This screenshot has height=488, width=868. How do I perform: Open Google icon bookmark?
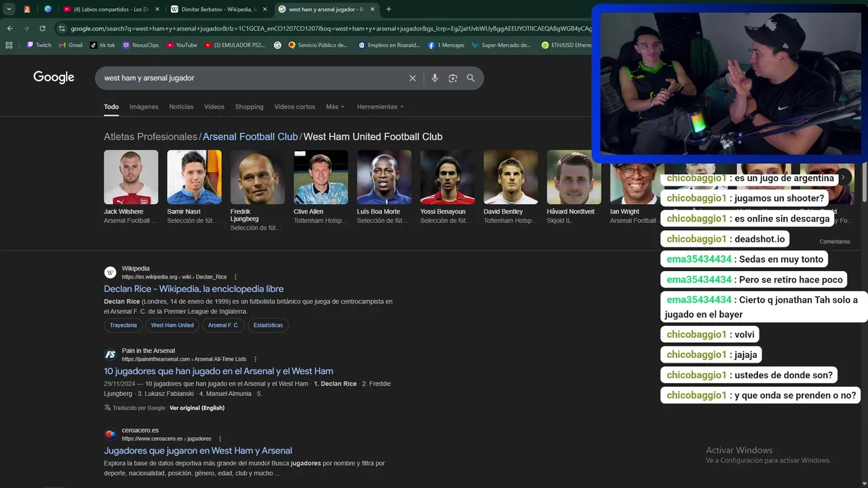click(x=277, y=45)
